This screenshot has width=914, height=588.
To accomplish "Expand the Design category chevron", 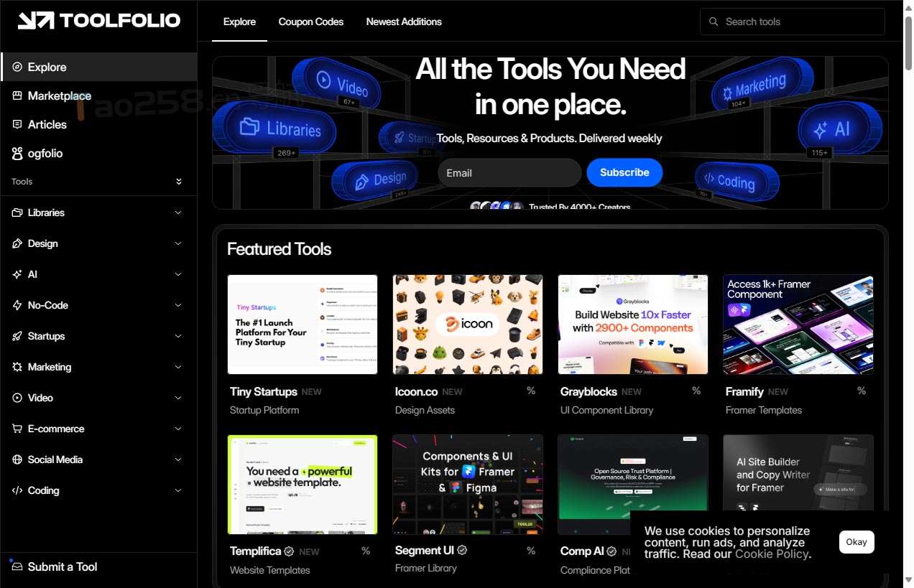I will point(178,243).
